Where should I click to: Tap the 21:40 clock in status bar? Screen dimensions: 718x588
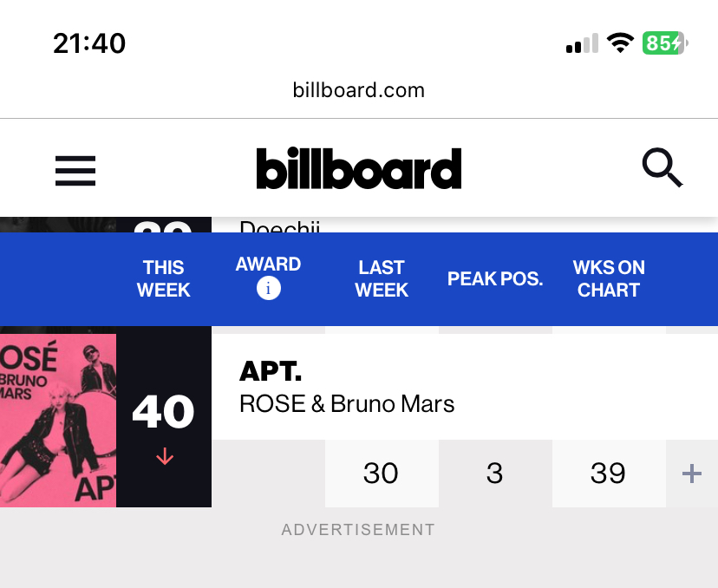(x=89, y=43)
